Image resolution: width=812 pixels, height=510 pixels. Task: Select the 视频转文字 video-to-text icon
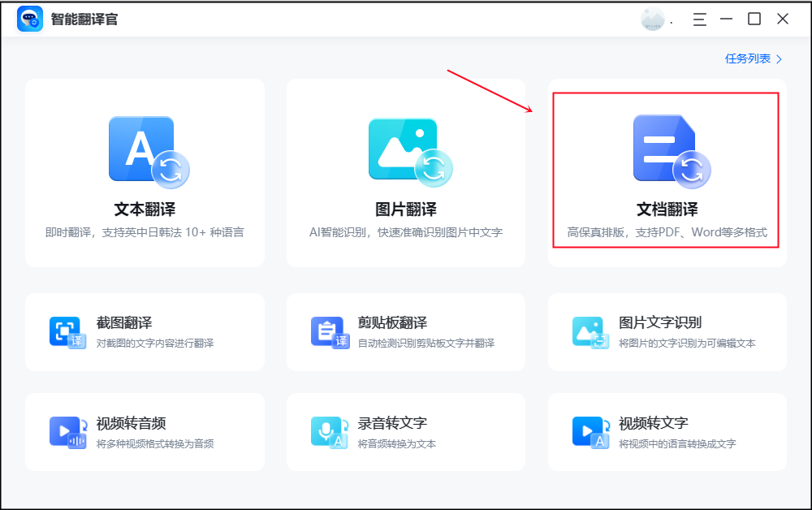tap(591, 432)
